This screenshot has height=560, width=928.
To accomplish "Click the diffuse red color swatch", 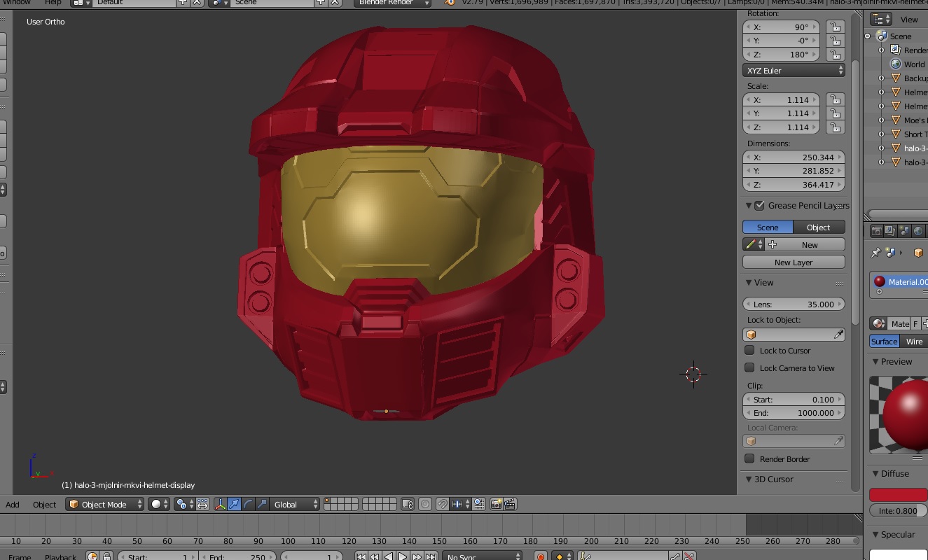I will (899, 494).
